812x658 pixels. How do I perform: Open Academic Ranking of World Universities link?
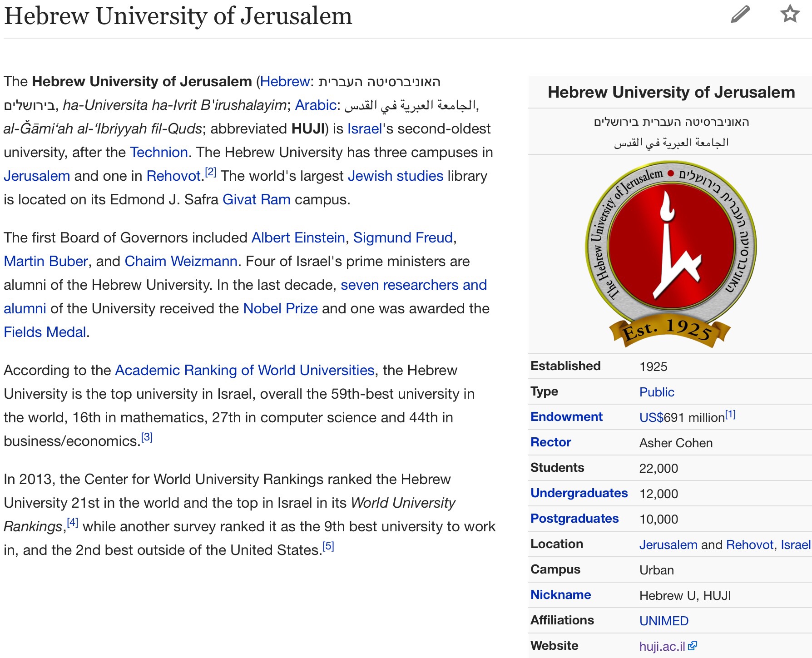(245, 370)
